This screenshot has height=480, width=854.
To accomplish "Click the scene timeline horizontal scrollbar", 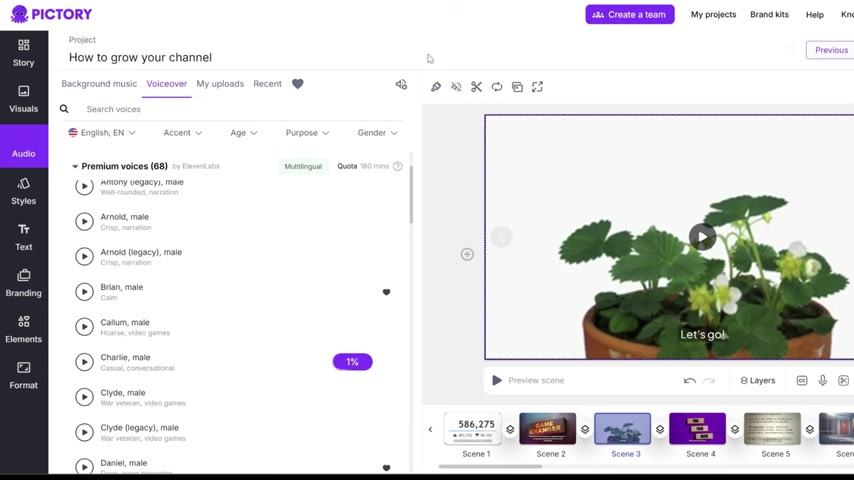I will (490, 466).
